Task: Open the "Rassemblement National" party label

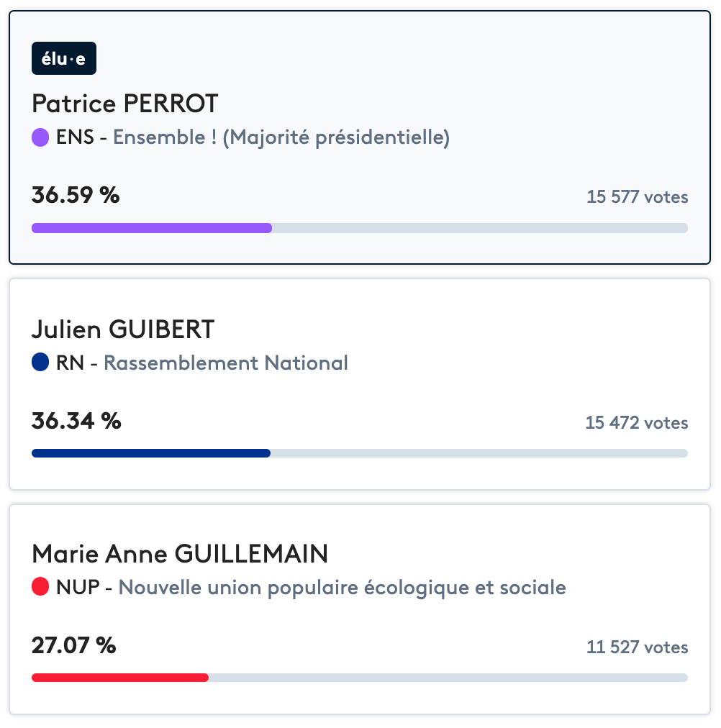Action: (226, 363)
